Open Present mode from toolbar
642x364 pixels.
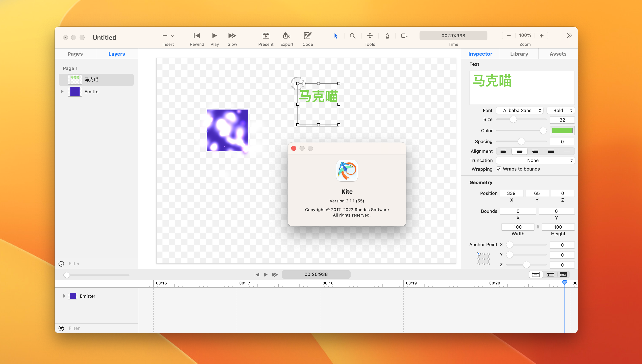[x=266, y=36]
